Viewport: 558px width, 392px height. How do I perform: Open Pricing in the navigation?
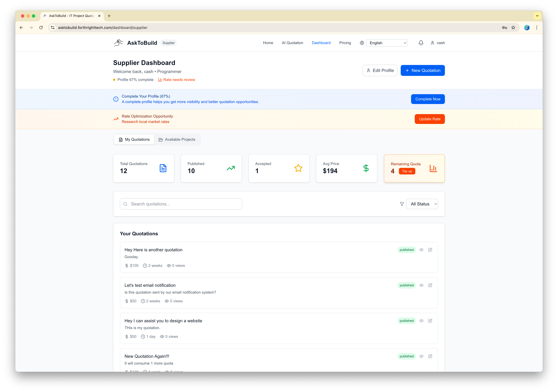pyautogui.click(x=345, y=43)
